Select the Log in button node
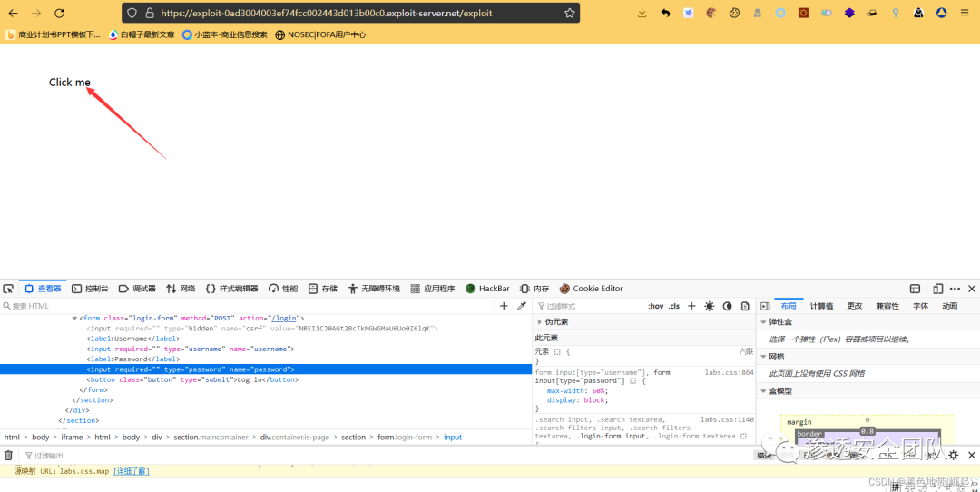 click(192, 379)
